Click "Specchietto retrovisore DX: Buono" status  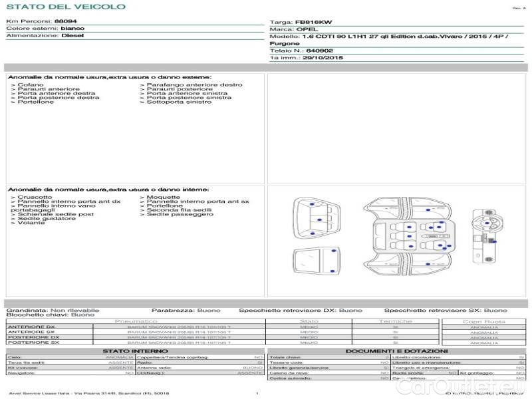[301, 310]
